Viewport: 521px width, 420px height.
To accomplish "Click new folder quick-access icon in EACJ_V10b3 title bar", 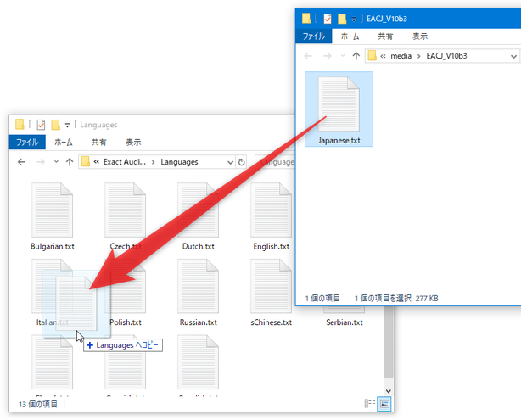I will [342, 19].
